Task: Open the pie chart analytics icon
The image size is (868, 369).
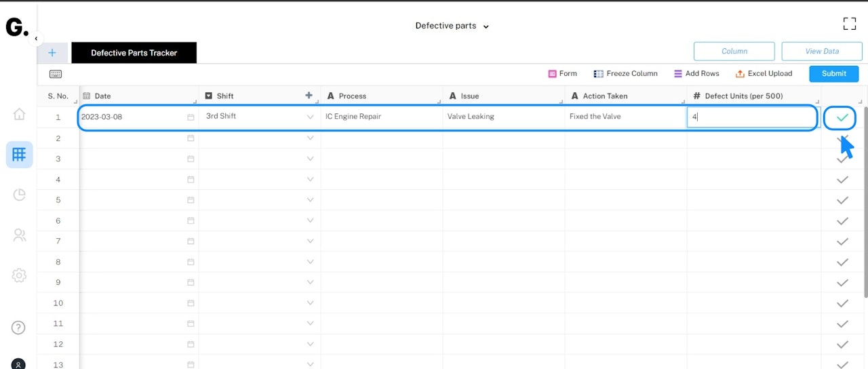Action: coord(19,195)
